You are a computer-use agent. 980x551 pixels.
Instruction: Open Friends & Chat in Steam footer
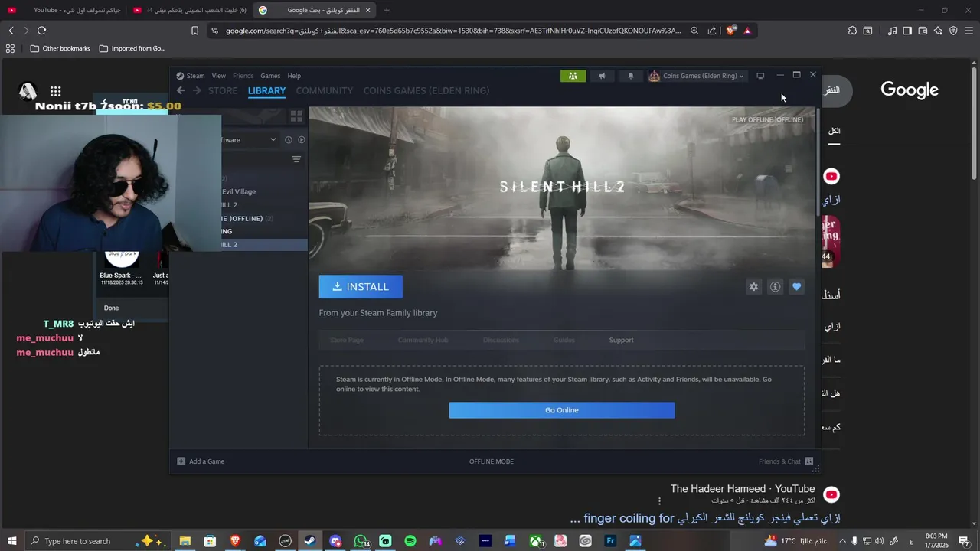786,461
